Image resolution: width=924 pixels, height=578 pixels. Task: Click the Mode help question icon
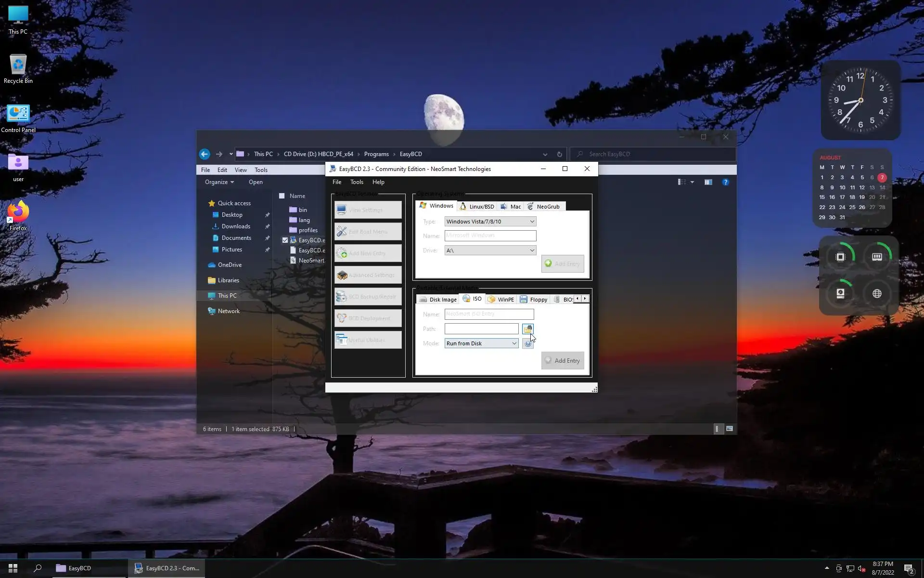point(527,344)
